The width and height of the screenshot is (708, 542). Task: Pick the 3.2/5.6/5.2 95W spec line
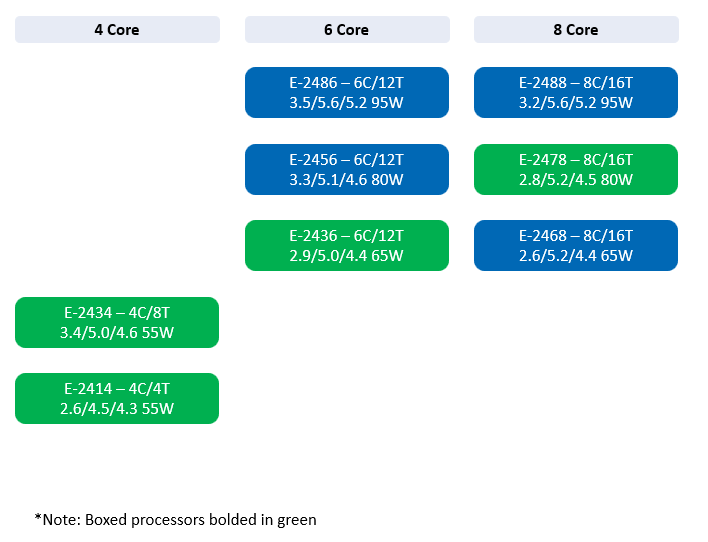point(576,102)
